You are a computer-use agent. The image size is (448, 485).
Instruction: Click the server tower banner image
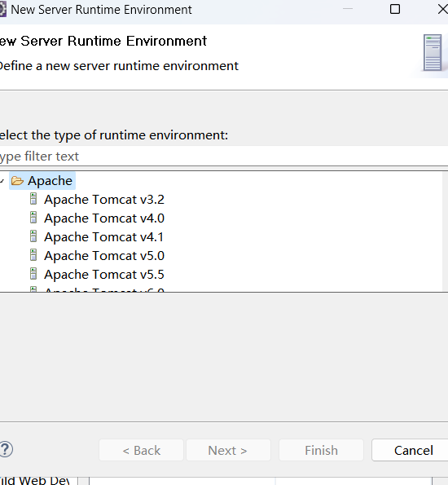[433, 53]
